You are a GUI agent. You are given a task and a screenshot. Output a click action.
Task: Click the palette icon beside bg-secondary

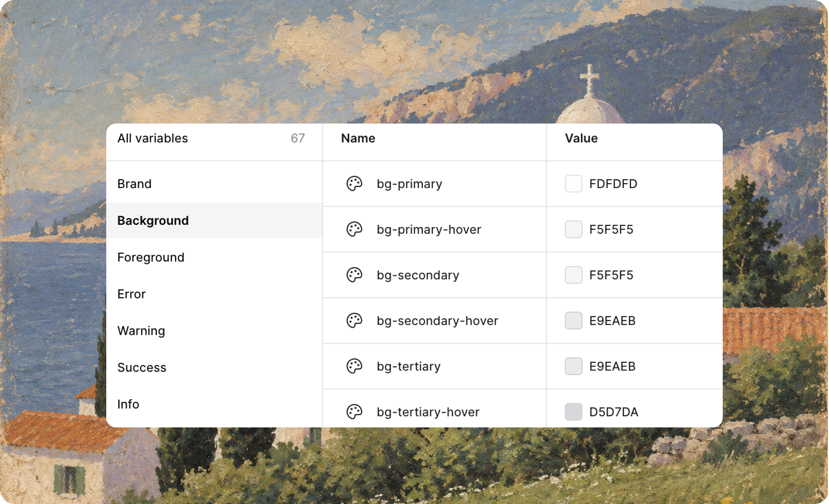pos(354,275)
